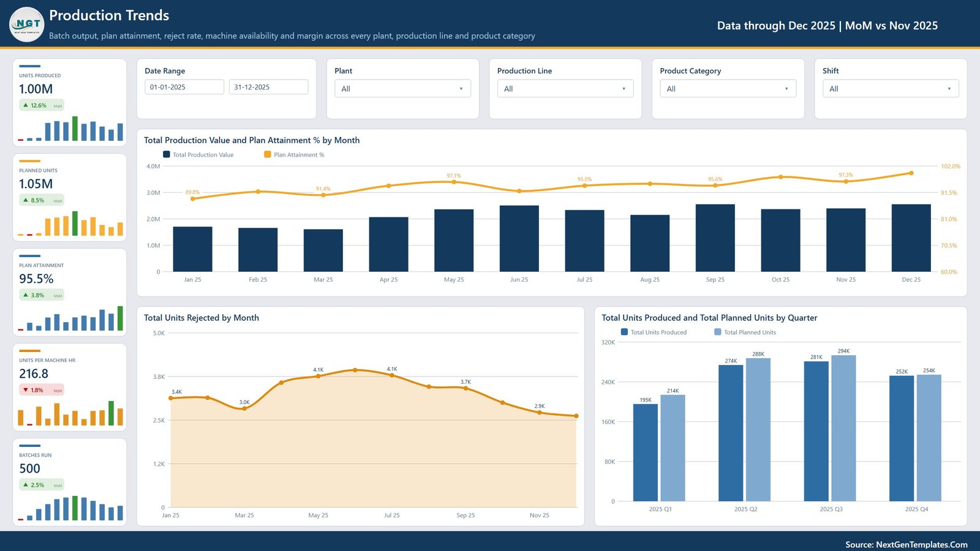Screen dimensions: 980x551
Task: Expand the Shift dropdown
Action: click(891, 89)
